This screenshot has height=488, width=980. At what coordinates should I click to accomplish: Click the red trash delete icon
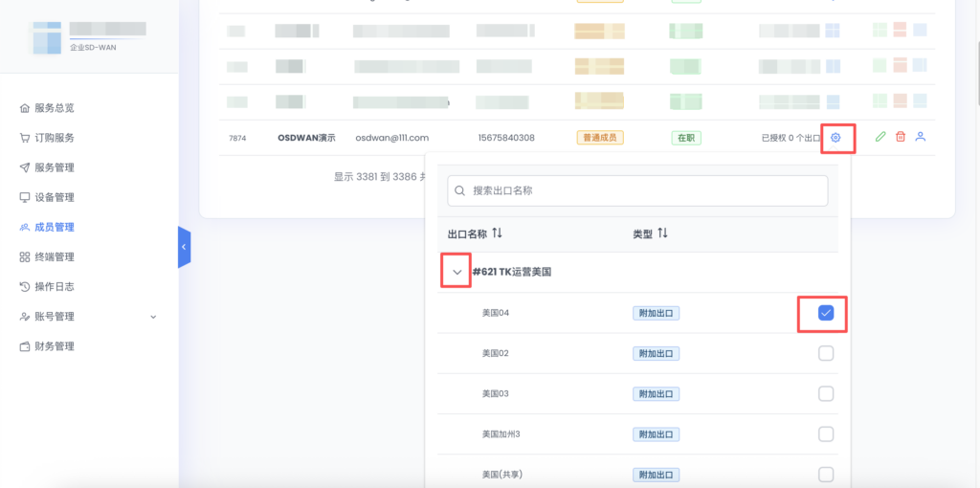point(901,137)
